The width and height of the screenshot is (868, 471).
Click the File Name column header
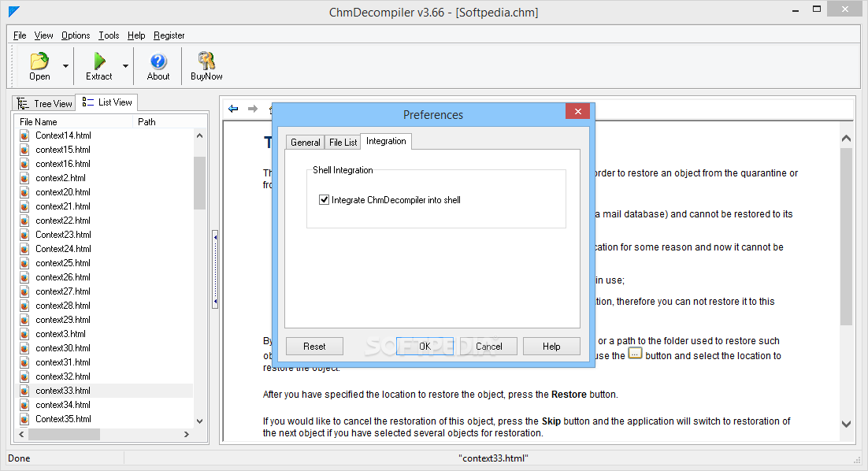coord(75,122)
